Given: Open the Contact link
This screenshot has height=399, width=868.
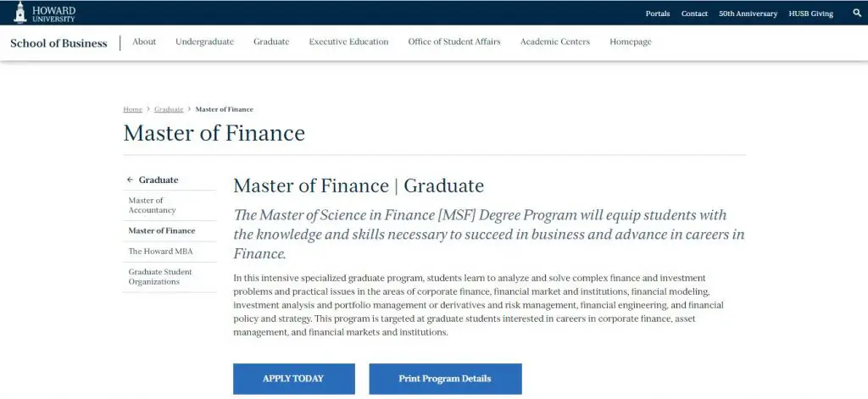Looking at the screenshot, I should [694, 14].
